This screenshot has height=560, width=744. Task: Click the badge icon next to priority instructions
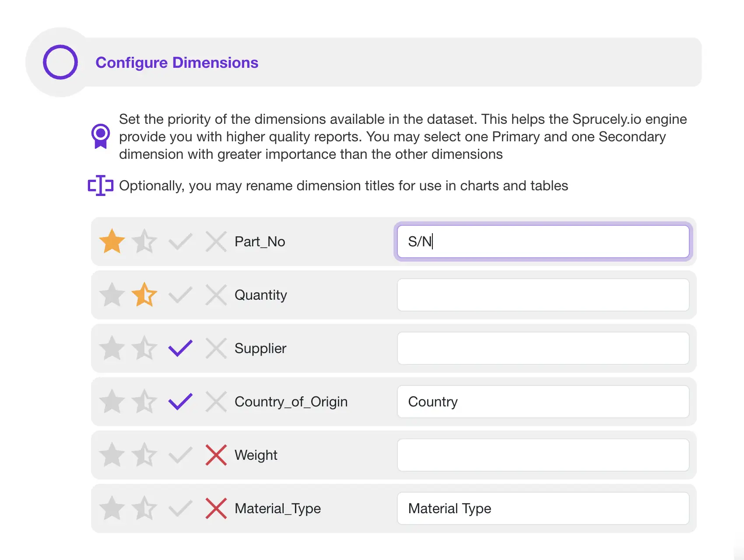101,136
